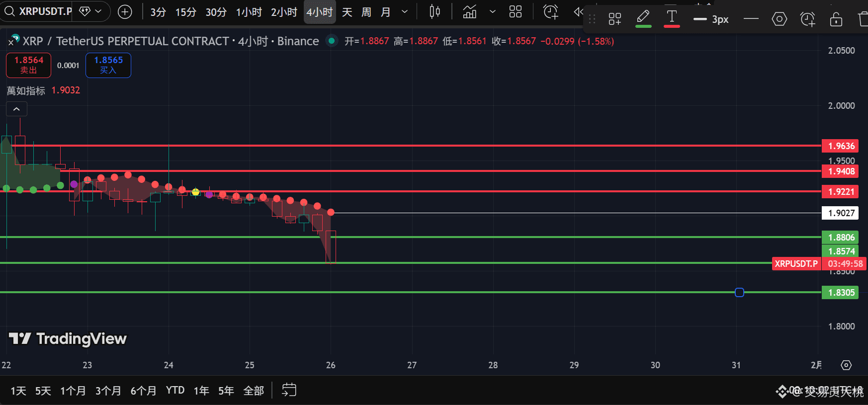
Task: Switch to the 1小时 timeframe
Action: point(249,12)
